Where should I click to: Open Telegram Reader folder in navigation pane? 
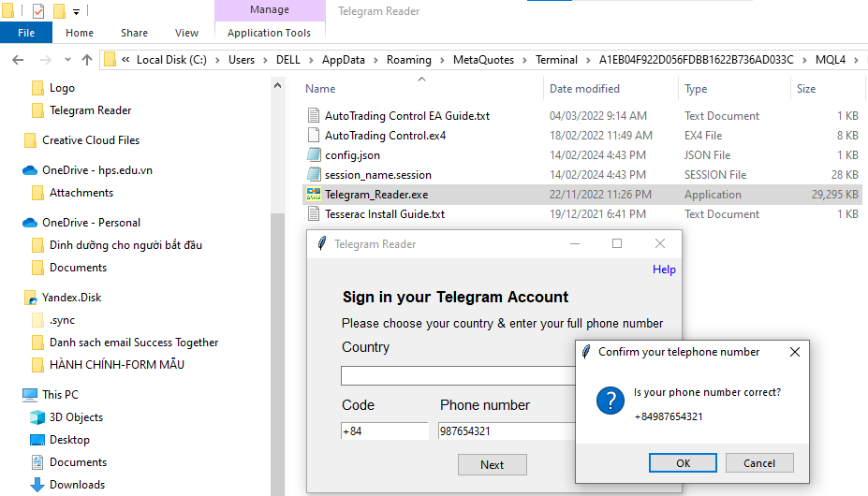pos(90,110)
